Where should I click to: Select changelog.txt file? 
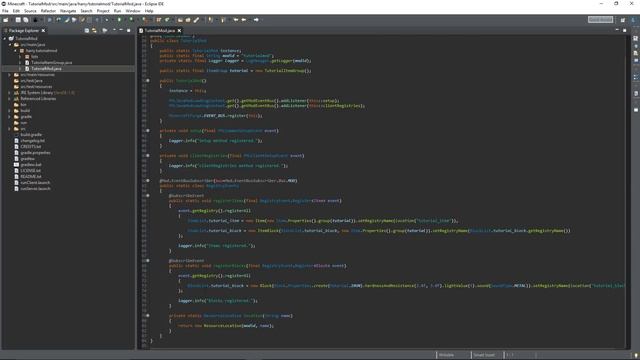(33, 140)
